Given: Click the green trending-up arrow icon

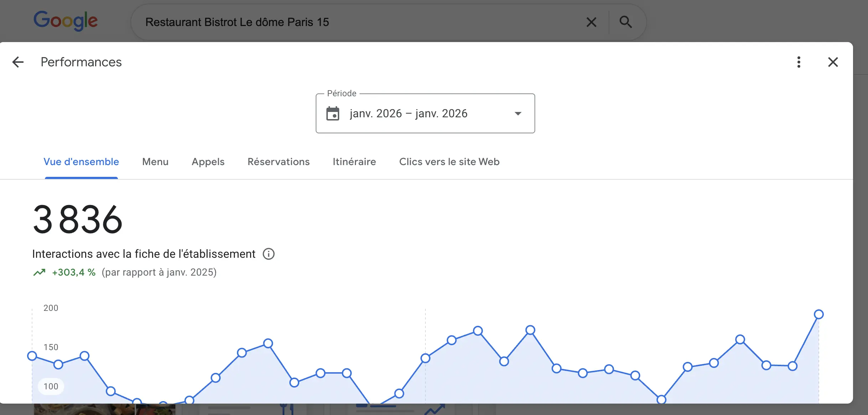Looking at the screenshot, I should (39, 273).
